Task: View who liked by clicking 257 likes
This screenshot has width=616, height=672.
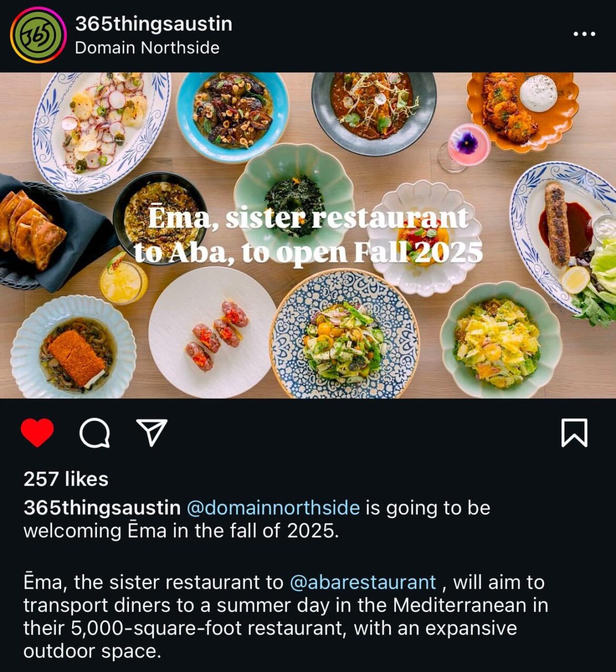Action: (x=64, y=479)
